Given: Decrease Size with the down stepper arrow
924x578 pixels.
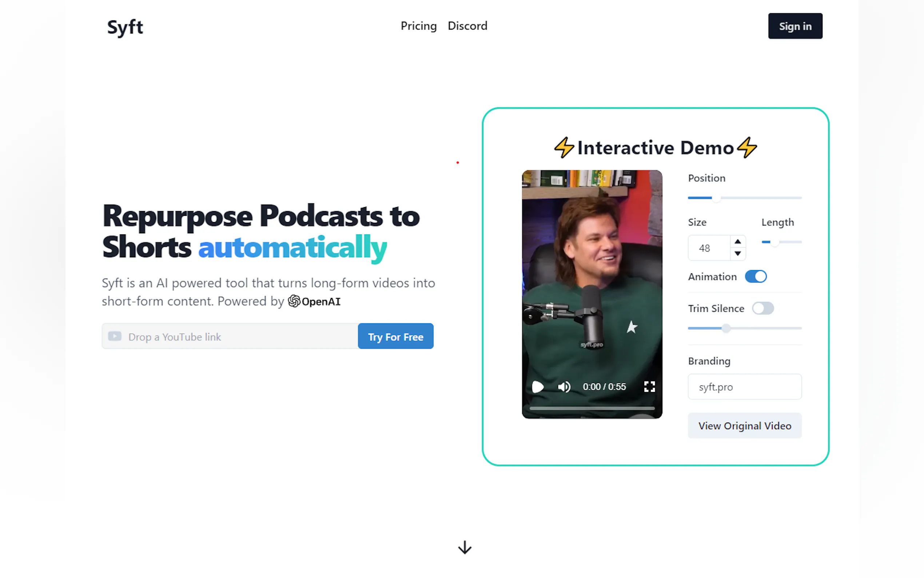Looking at the screenshot, I should click(738, 253).
